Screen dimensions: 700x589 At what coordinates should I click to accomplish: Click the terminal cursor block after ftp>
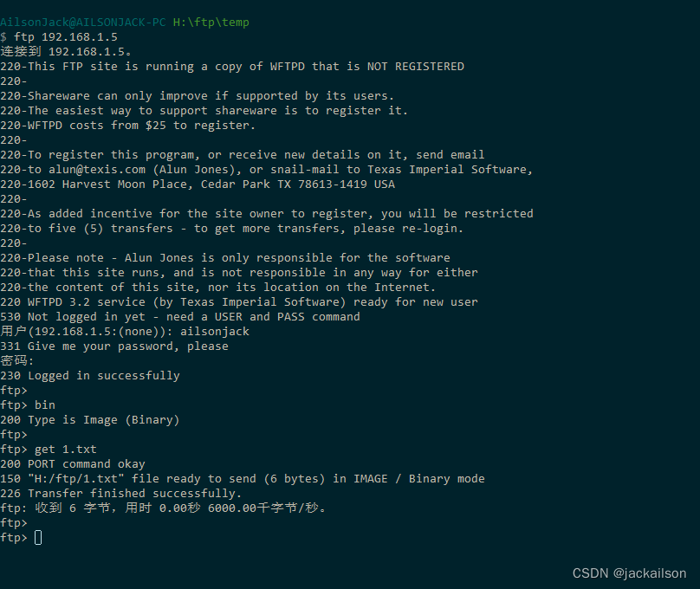38,538
